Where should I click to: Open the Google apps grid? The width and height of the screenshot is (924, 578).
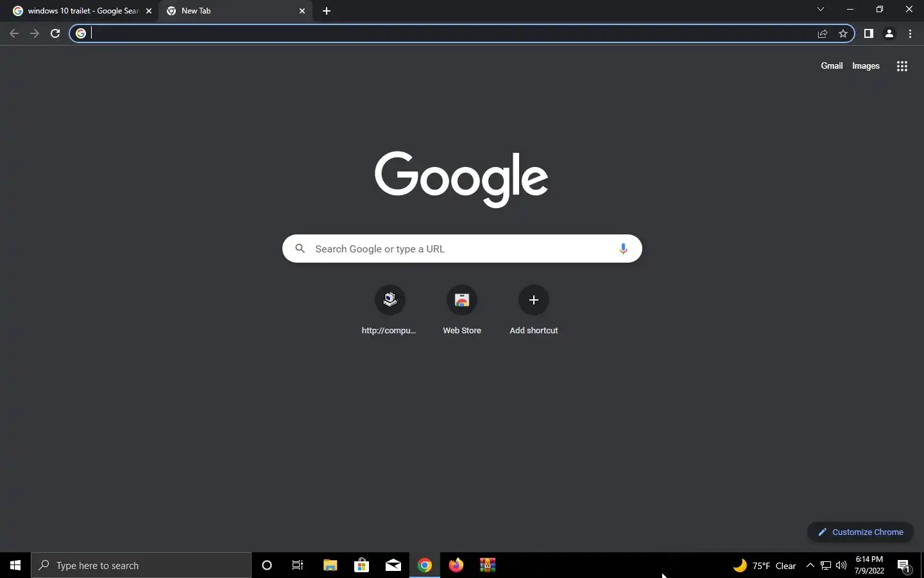pyautogui.click(x=902, y=66)
